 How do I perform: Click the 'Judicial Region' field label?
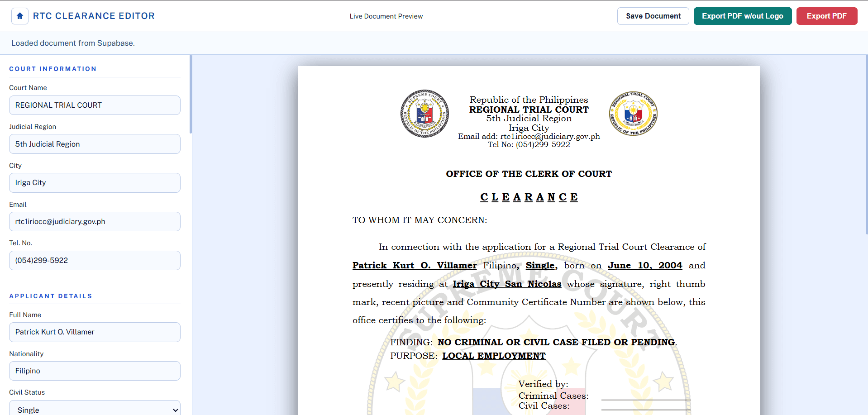pyautogui.click(x=33, y=127)
